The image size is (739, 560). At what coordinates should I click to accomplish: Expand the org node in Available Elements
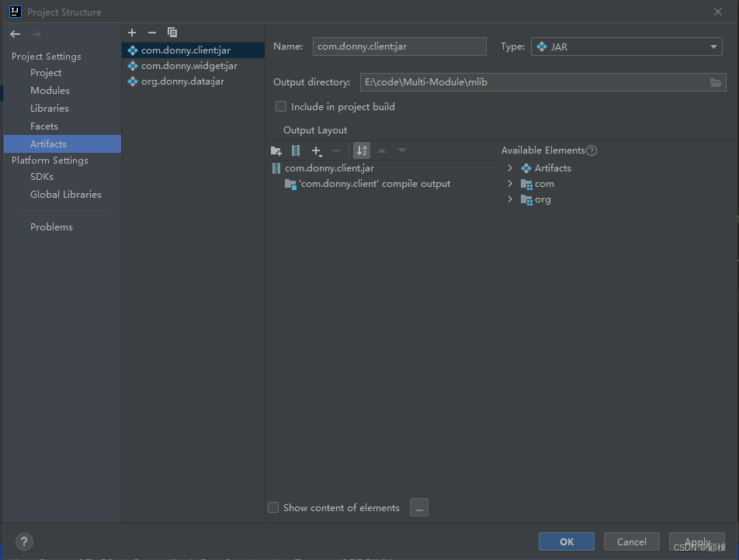point(510,199)
